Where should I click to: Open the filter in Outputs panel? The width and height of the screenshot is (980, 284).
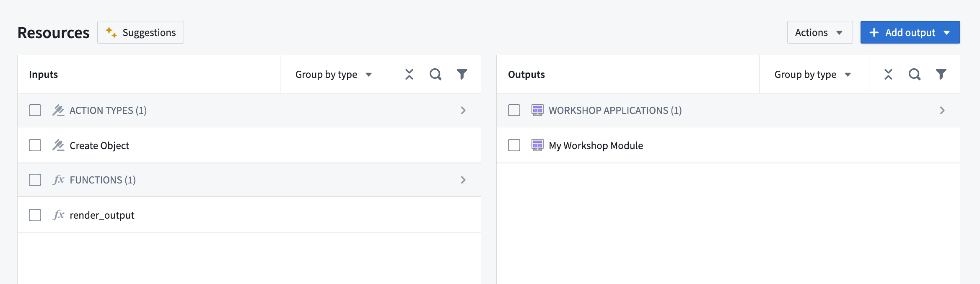tap(941, 75)
